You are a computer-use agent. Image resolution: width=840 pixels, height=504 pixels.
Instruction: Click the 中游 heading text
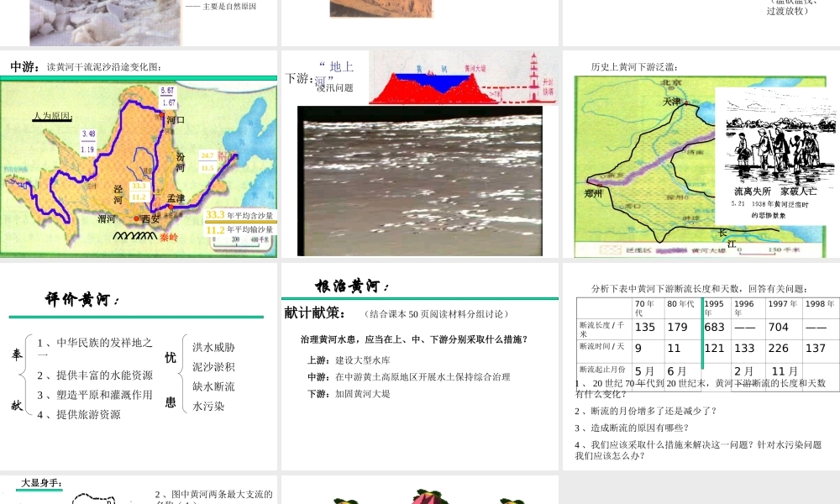24,67
